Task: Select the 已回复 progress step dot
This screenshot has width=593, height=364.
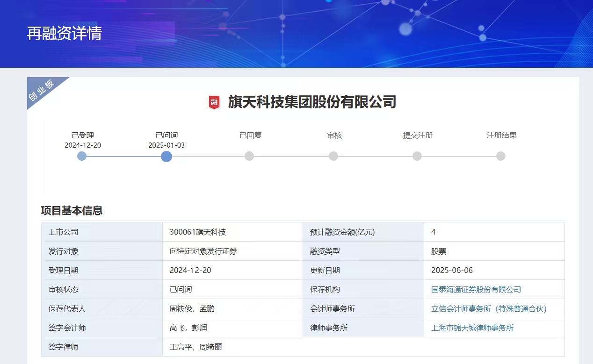Action: tap(249, 156)
